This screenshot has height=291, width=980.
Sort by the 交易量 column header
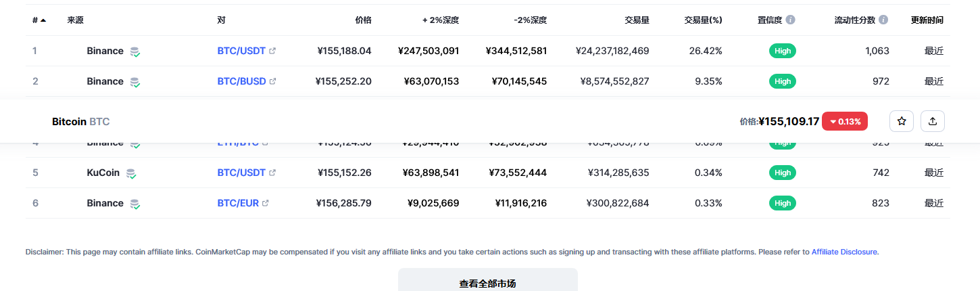coord(637,20)
